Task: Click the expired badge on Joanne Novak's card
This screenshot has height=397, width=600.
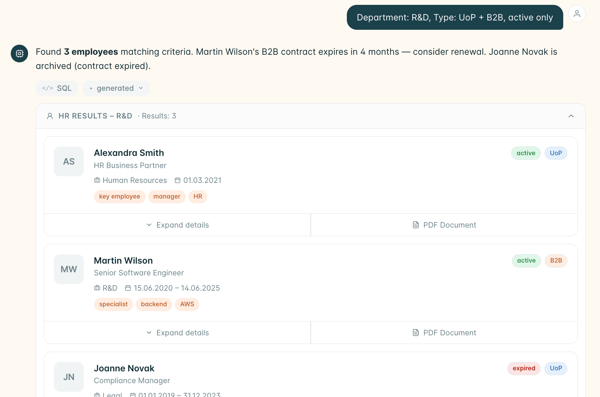Action: click(x=524, y=368)
